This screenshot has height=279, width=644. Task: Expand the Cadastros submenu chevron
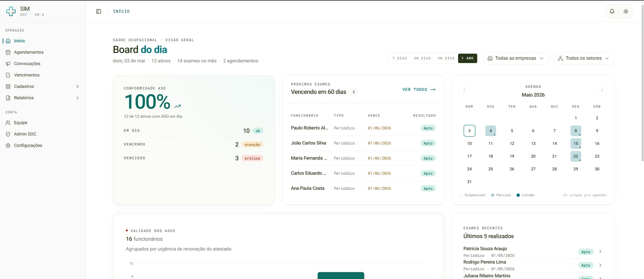(78, 87)
